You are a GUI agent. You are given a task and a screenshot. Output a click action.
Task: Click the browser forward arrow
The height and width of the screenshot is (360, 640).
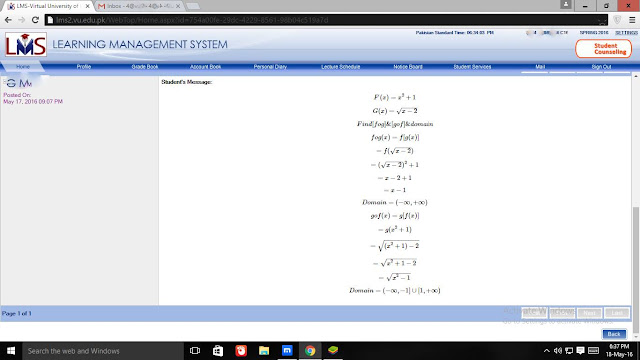click(x=21, y=20)
